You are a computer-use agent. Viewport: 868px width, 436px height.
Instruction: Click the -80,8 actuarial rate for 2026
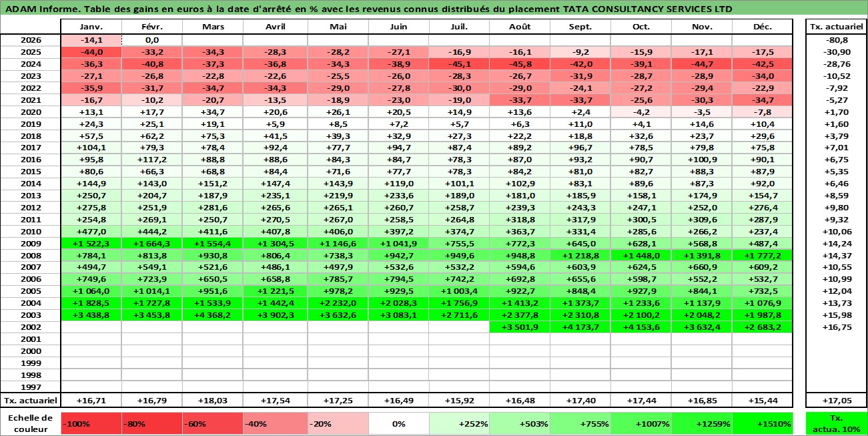837,40
